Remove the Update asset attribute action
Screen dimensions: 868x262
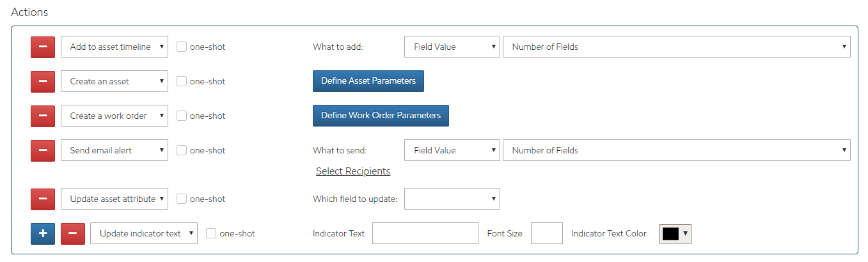[43, 199]
